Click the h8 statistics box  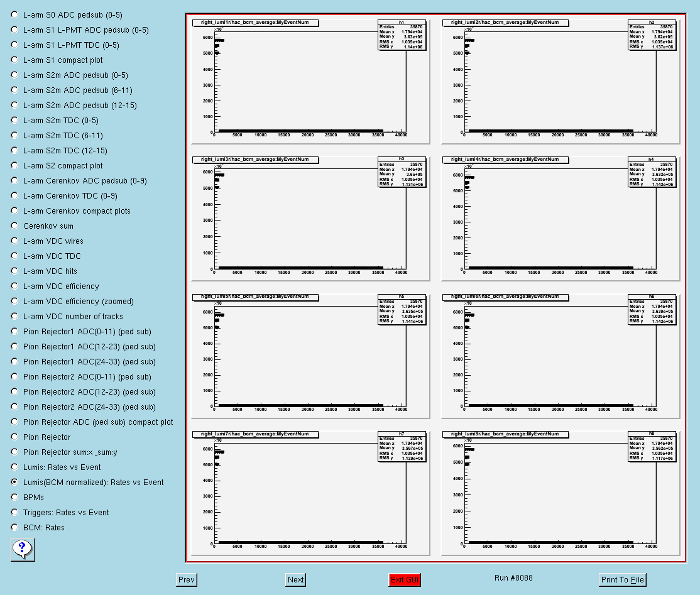coord(652,446)
